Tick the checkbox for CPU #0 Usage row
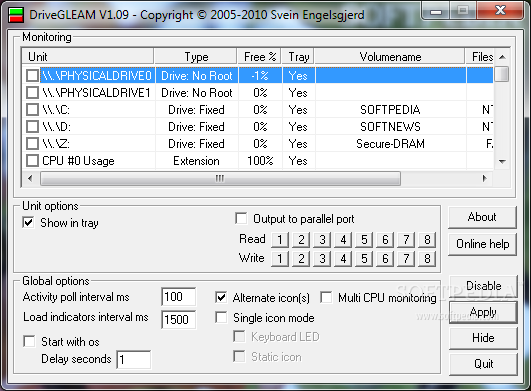 pos(32,160)
